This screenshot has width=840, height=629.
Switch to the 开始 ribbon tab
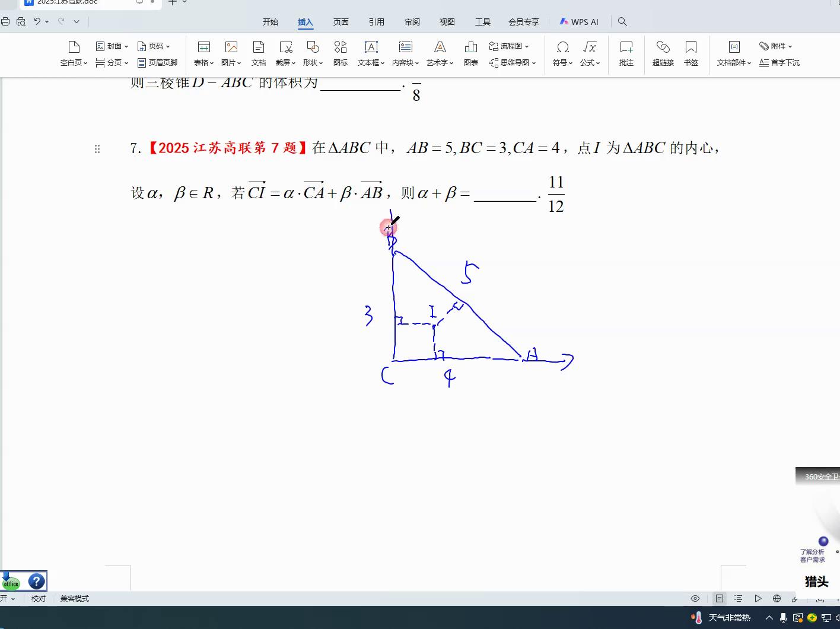271,22
